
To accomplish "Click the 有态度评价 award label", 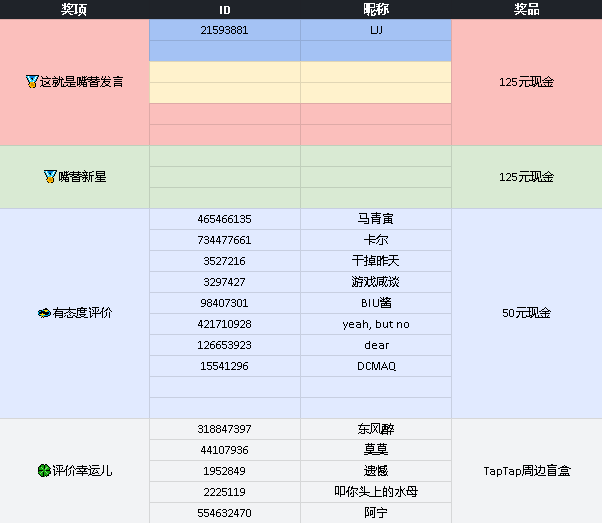I will point(82,313).
